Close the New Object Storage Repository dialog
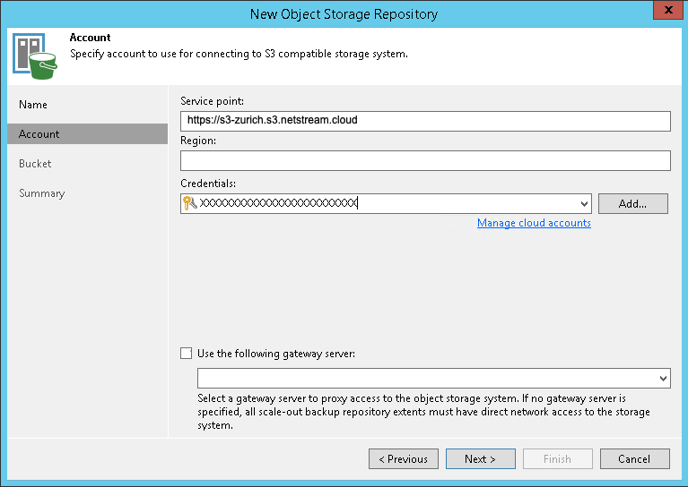Screen dimensions: 688x487 pos(668,10)
